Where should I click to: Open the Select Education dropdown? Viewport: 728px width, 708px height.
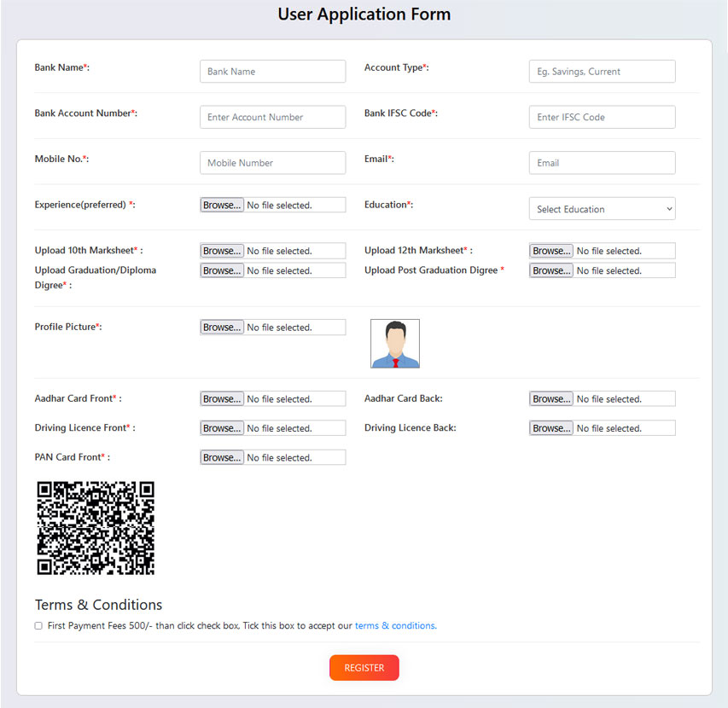click(602, 209)
